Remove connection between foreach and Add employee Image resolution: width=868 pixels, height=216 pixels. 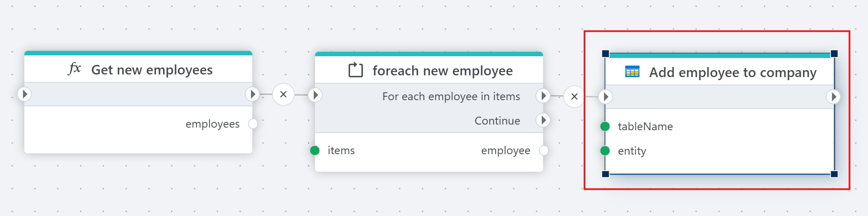click(574, 97)
